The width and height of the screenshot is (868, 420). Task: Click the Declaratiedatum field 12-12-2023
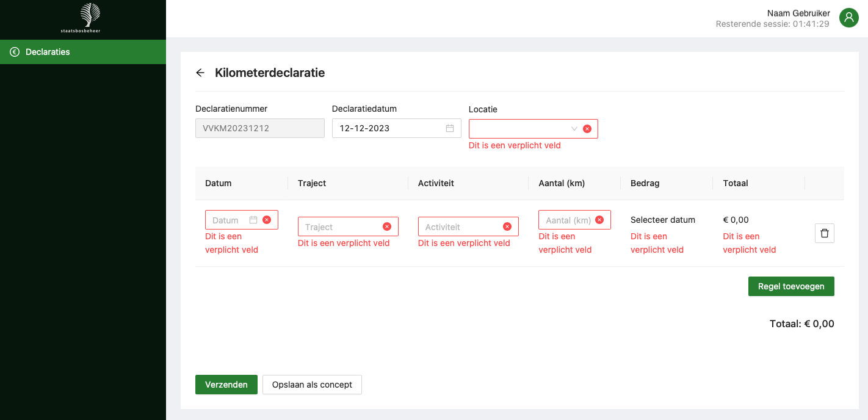click(x=397, y=128)
